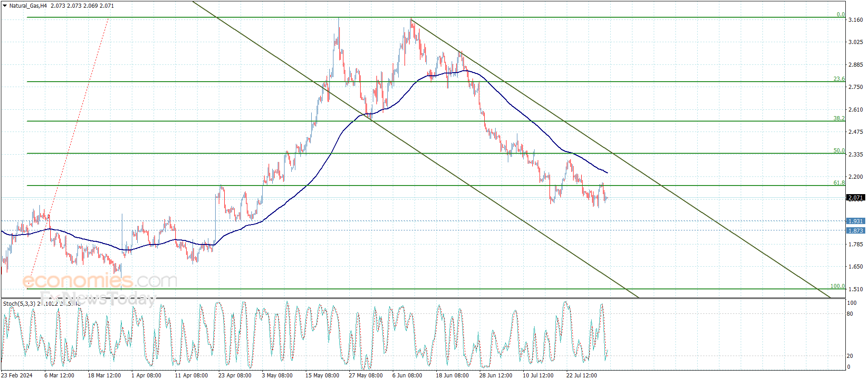The height and width of the screenshot is (381, 868).
Task: Click the 15 May 08:00 time label
Action: point(322,375)
